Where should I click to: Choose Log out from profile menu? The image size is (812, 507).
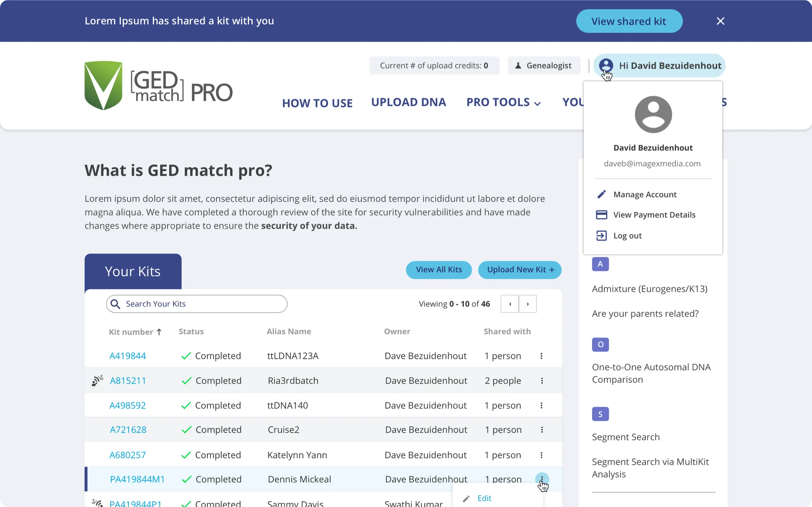[627, 235]
